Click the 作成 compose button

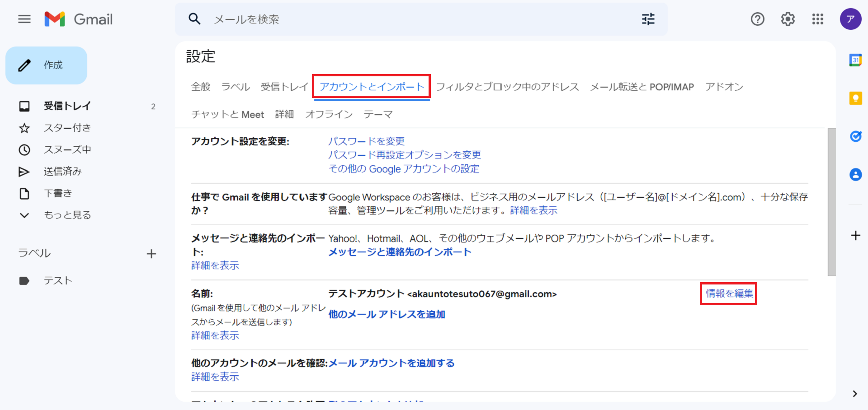(47, 65)
